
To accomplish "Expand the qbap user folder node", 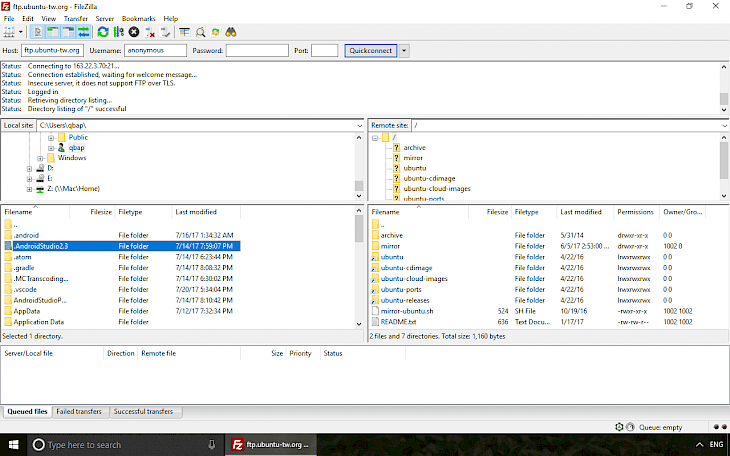I will (51, 148).
